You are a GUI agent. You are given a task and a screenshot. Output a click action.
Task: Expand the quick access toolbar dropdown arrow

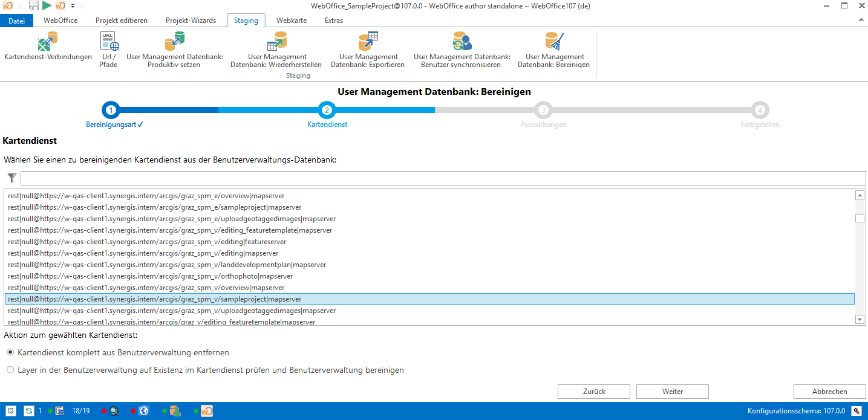pos(73,6)
